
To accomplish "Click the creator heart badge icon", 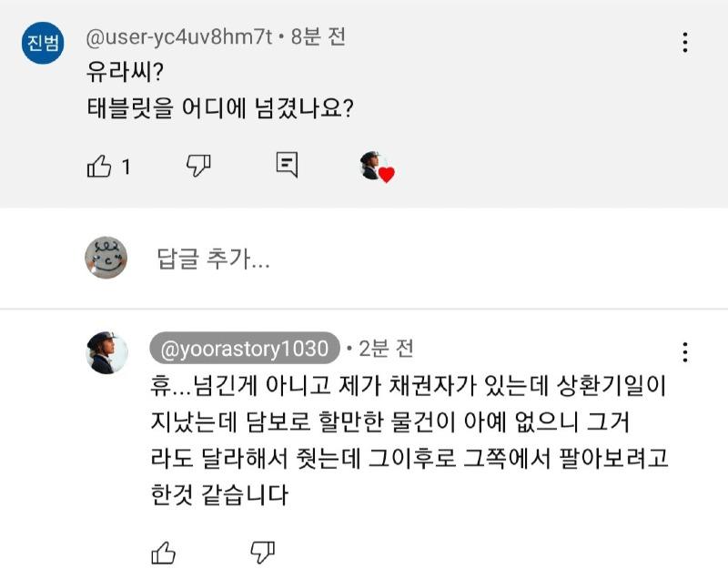I will point(376,167).
